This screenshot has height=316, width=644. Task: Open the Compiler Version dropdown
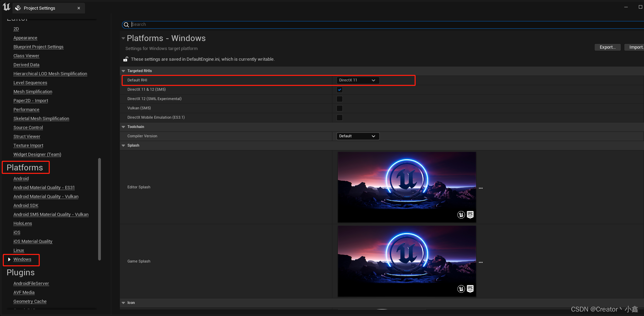(x=358, y=136)
